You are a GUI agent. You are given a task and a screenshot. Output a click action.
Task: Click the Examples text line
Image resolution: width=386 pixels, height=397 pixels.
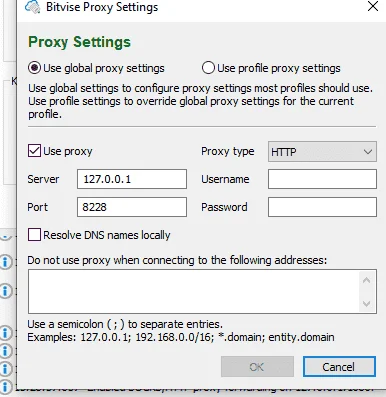pos(181,337)
